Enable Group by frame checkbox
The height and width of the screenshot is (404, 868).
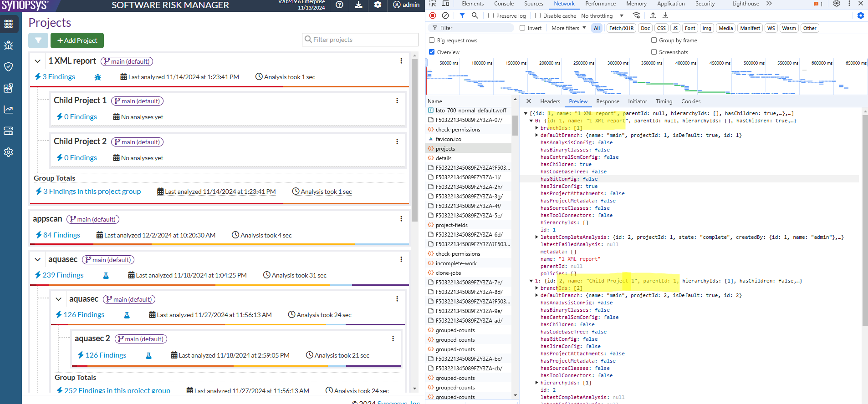point(654,40)
